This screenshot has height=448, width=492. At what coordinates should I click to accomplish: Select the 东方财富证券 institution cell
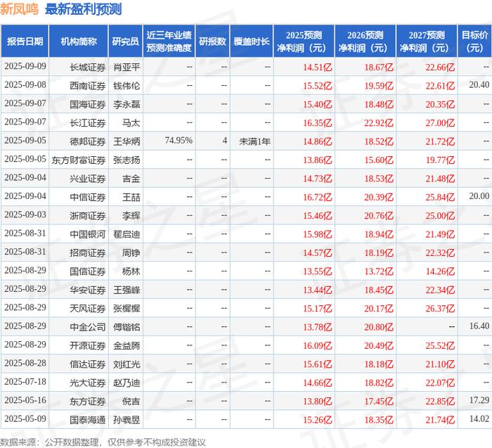pyautogui.click(x=79, y=160)
